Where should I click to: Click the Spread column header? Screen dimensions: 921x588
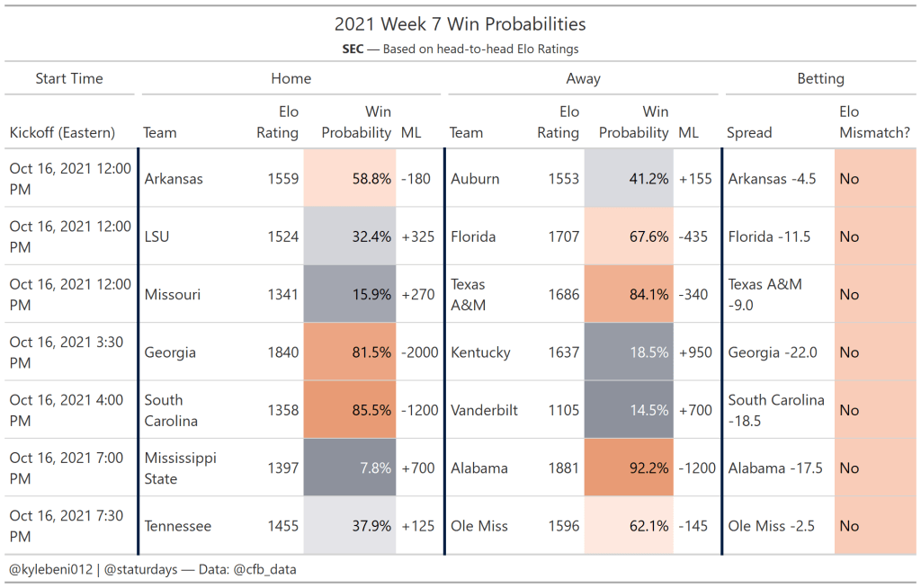pos(749,133)
